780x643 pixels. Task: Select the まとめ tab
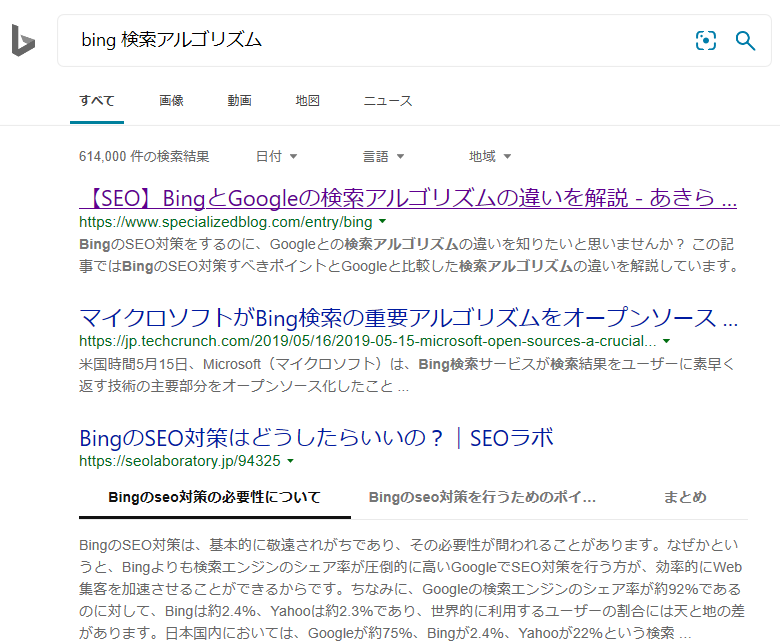[685, 497]
